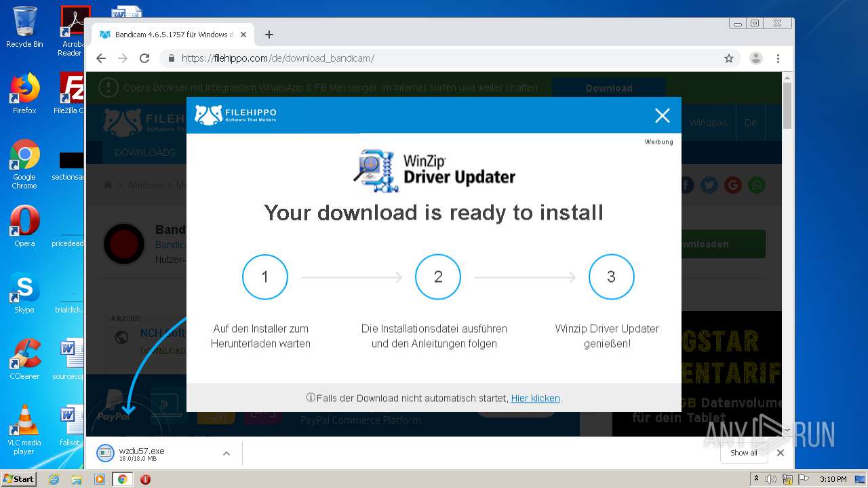Image resolution: width=868 pixels, height=488 pixels.
Task: Share via Google icon on the page
Action: pyautogui.click(x=732, y=185)
